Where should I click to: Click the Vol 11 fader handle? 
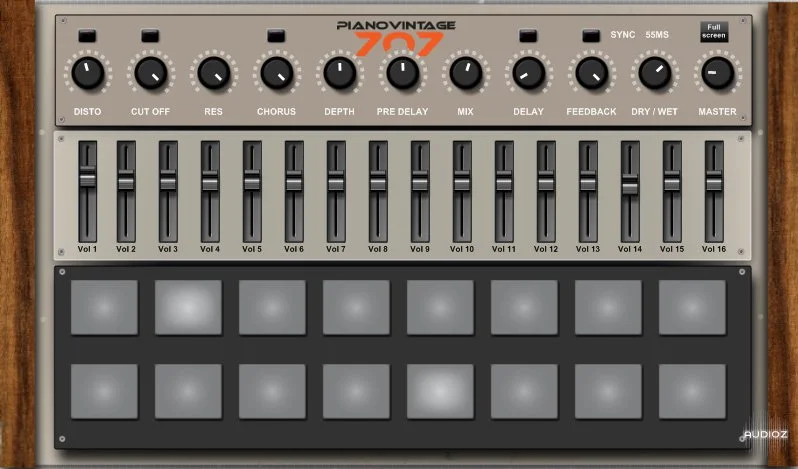click(x=504, y=181)
